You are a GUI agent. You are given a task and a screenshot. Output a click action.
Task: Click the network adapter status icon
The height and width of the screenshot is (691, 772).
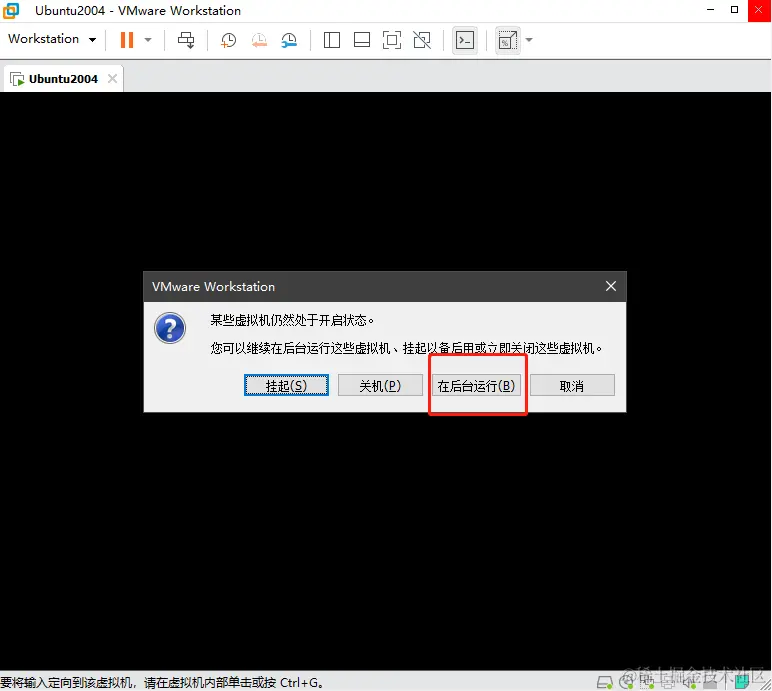tap(647, 682)
